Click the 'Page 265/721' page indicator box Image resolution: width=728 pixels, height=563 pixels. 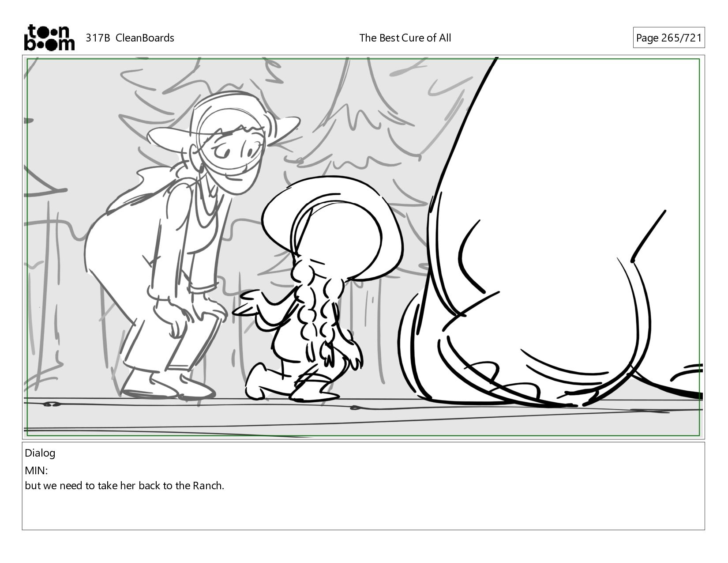[x=668, y=38]
